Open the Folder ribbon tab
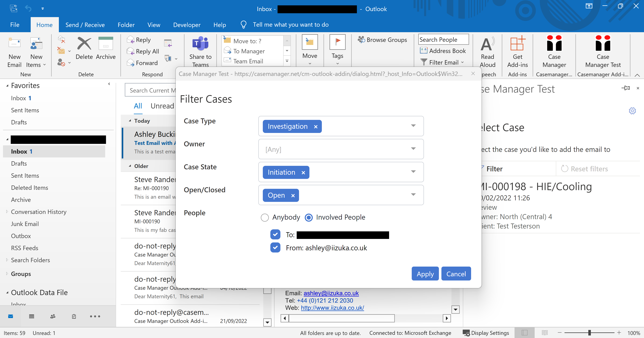644x338 pixels. (126, 25)
